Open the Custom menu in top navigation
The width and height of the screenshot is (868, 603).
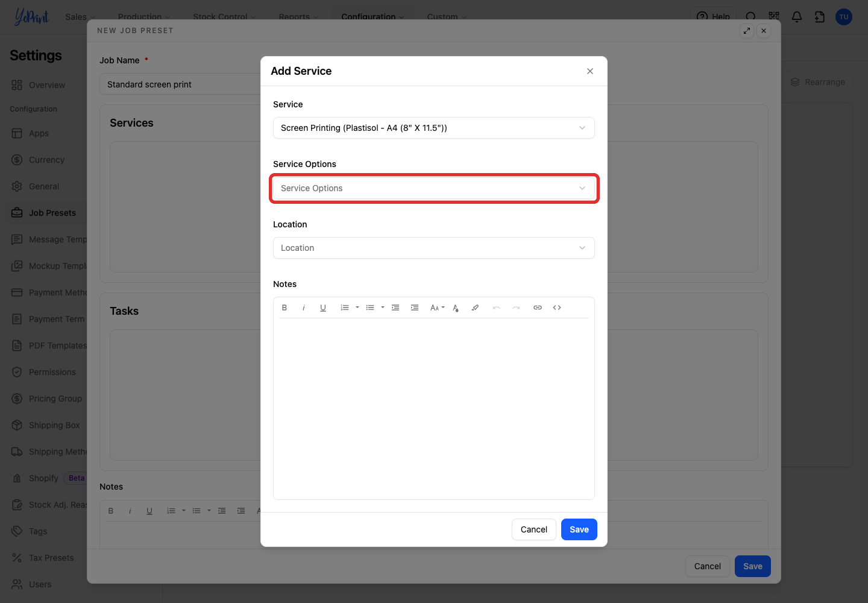pos(447,17)
